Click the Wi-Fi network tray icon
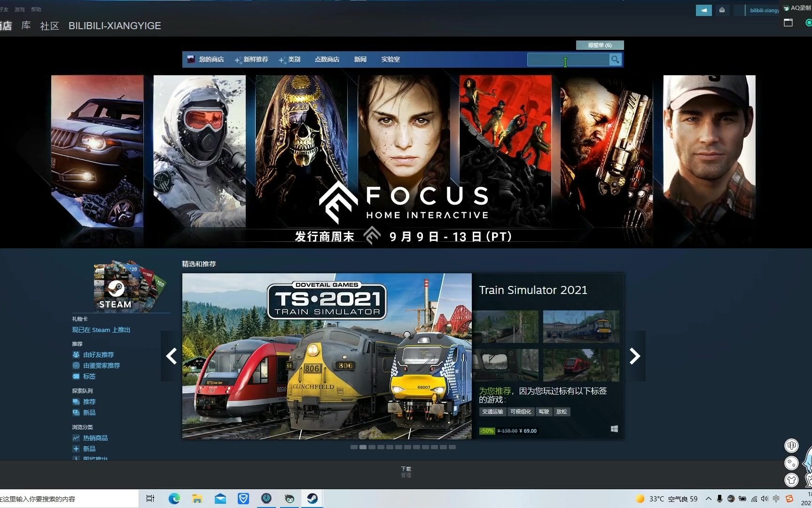Image resolution: width=812 pixels, height=508 pixels. pos(754,499)
